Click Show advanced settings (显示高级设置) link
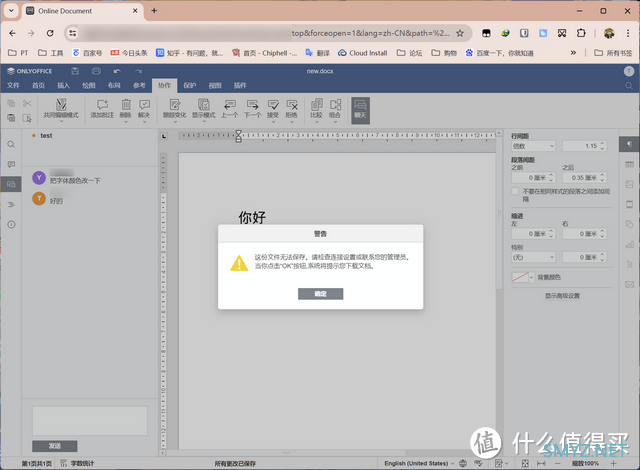 562,296
